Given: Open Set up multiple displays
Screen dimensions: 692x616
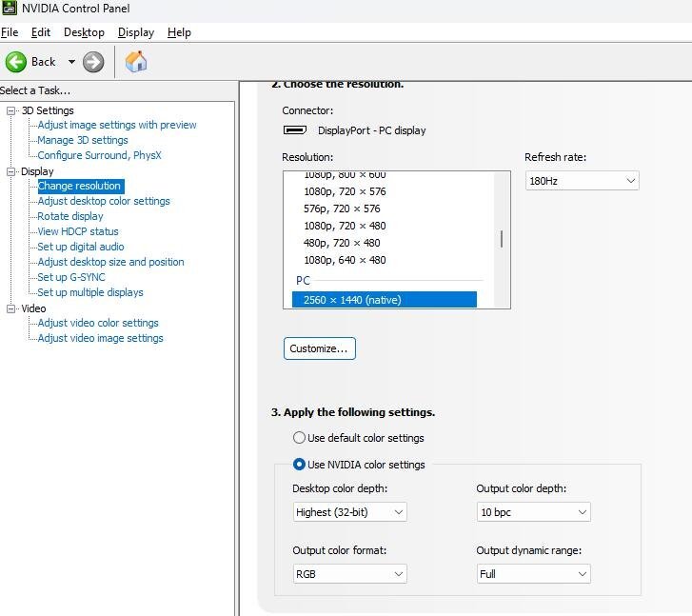Looking at the screenshot, I should click(x=90, y=292).
